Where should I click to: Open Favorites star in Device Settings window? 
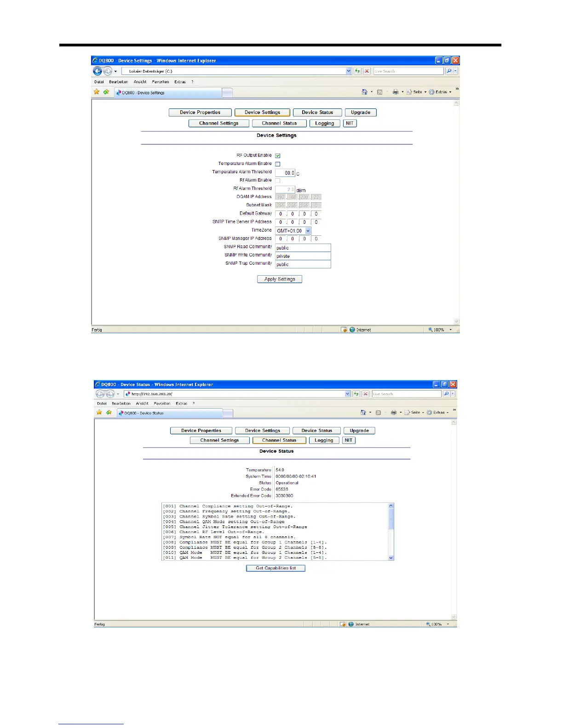coord(97,92)
